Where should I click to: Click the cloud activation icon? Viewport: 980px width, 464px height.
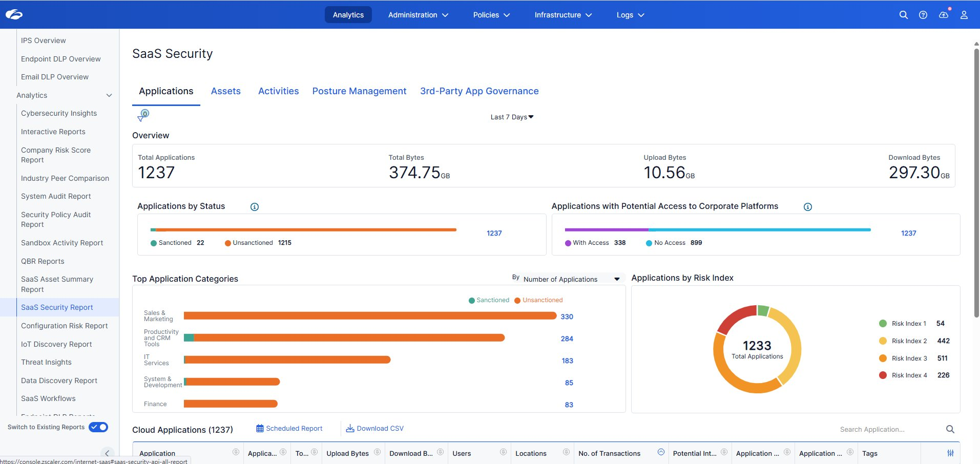943,15
